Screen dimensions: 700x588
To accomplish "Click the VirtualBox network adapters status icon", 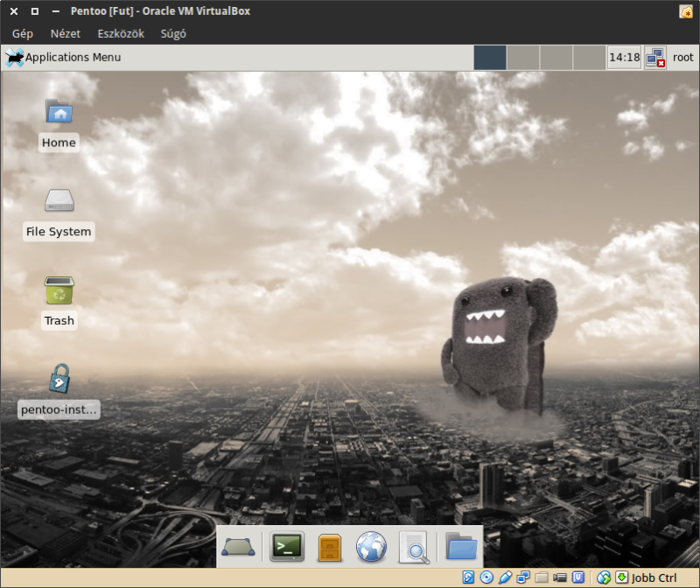I will click(522, 577).
